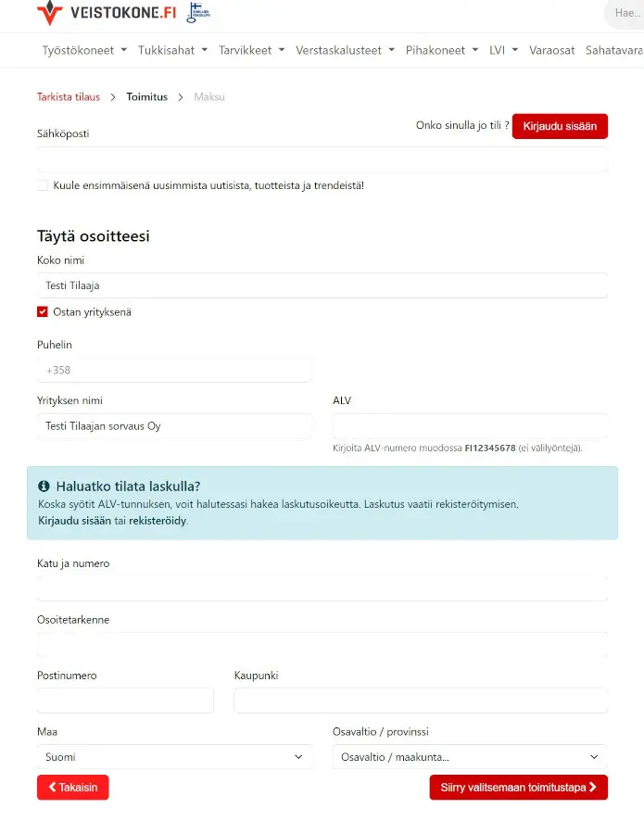Go back with the Takaisin button
Screen dimensions: 644x834
pos(73,788)
